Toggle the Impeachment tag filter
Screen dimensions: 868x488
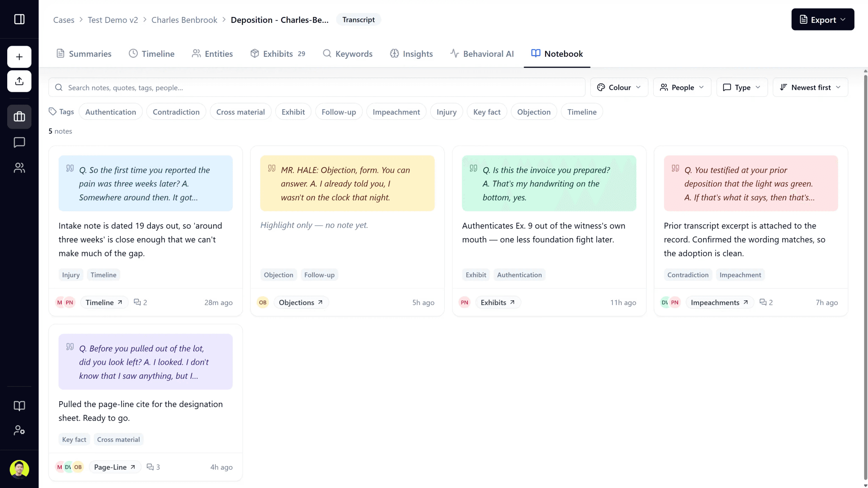tap(396, 112)
